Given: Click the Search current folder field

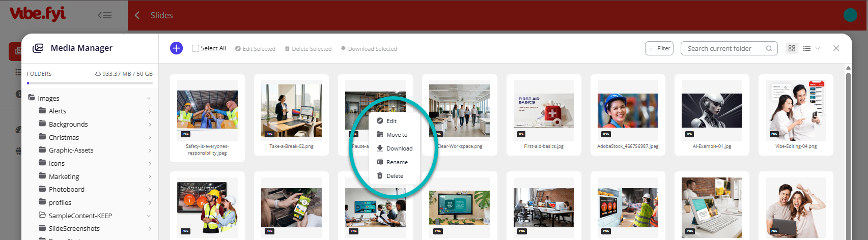Looking at the screenshot, I should pyautogui.click(x=729, y=48).
